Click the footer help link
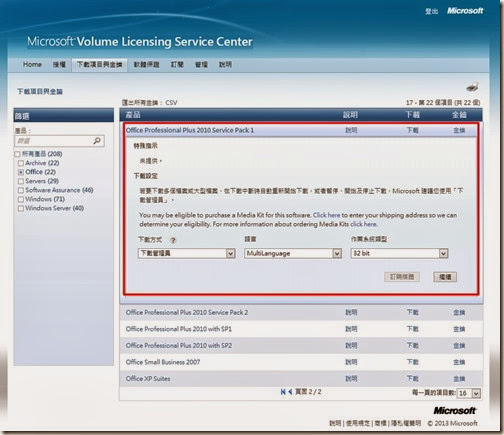This screenshot has height=435, width=504. (335, 423)
